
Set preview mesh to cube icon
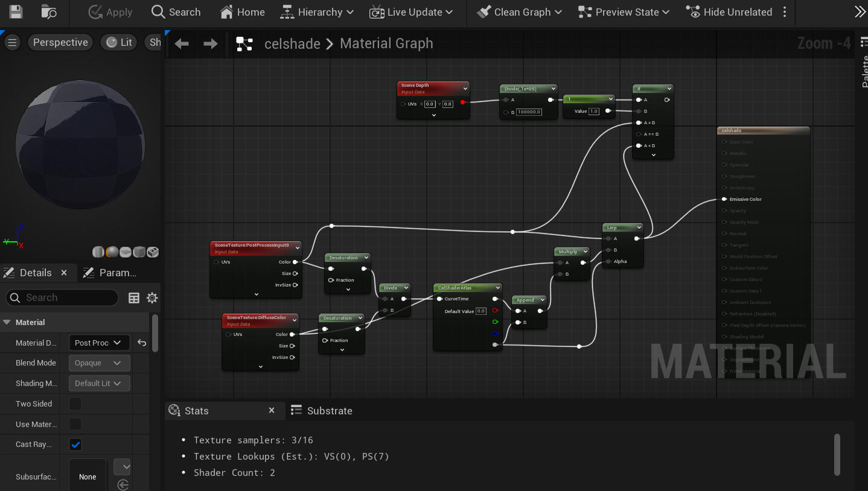pos(139,252)
